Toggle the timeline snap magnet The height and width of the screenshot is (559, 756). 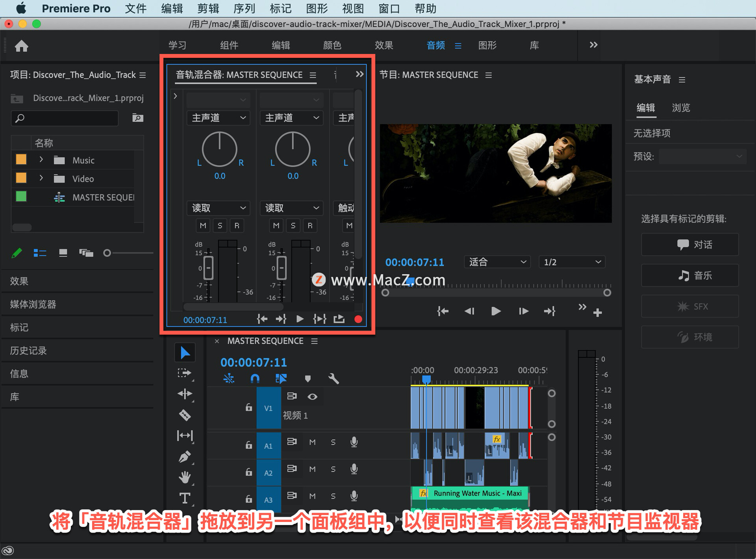(255, 379)
